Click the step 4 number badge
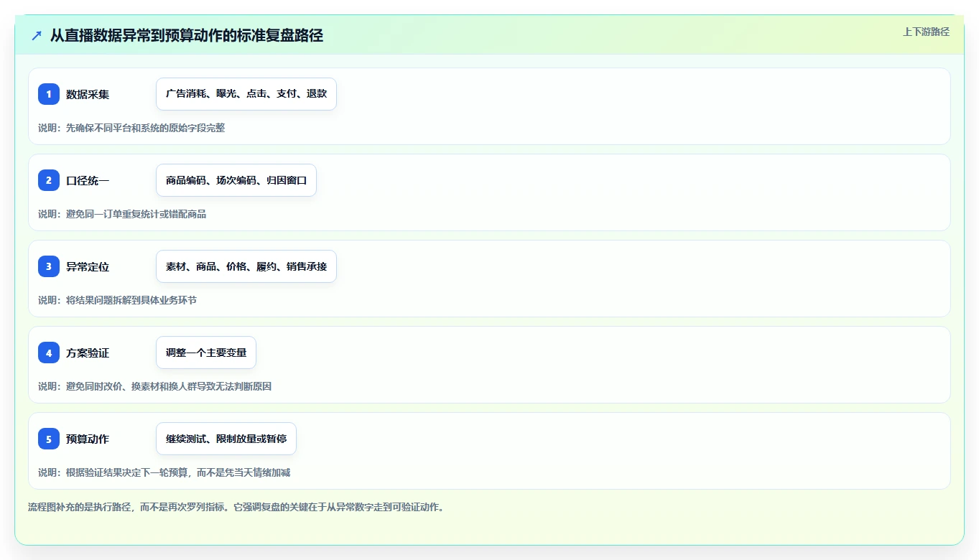Viewport: 979px width, 560px height. coord(49,353)
